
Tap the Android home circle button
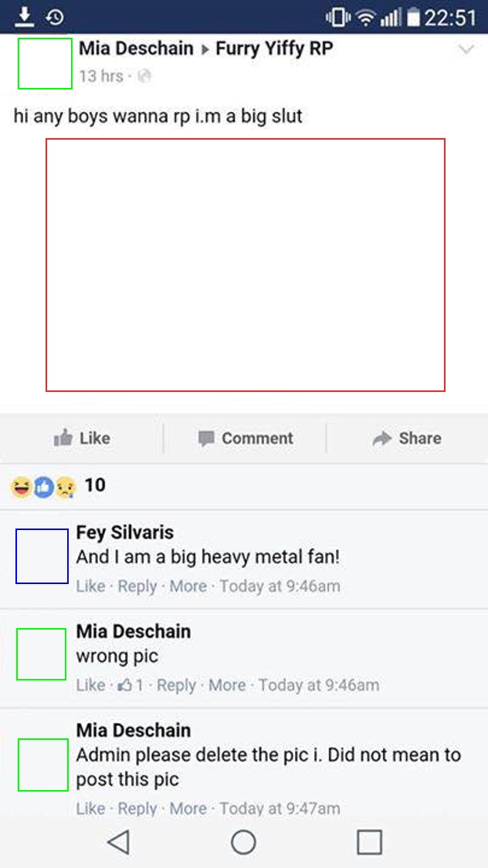pyautogui.click(x=244, y=842)
